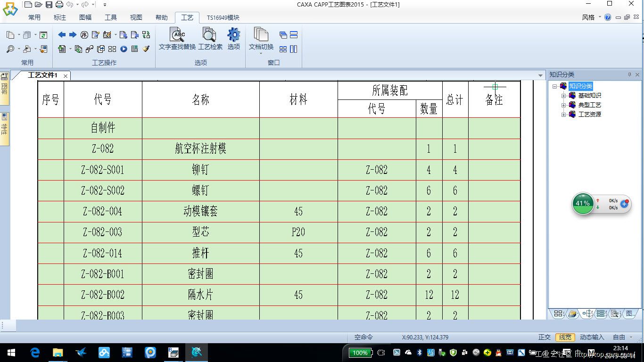Image resolution: width=644 pixels, height=362 pixels.
Task: Open the 视图 menu
Action: (136, 17)
